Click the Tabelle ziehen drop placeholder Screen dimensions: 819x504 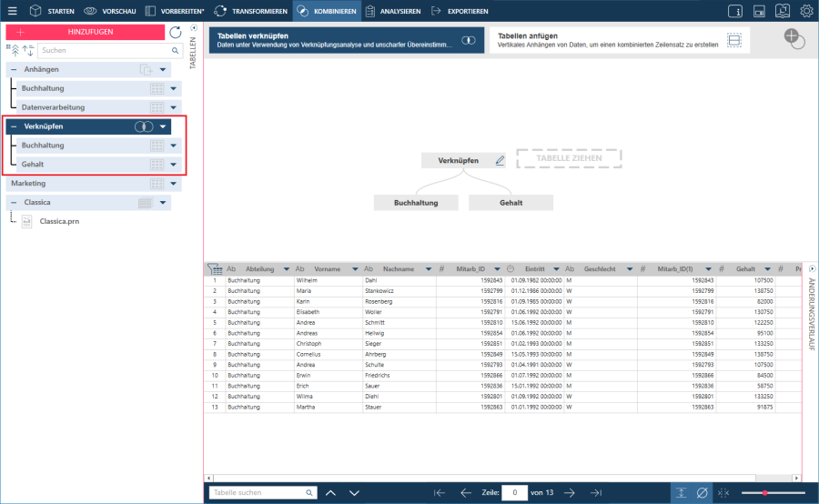click(569, 158)
